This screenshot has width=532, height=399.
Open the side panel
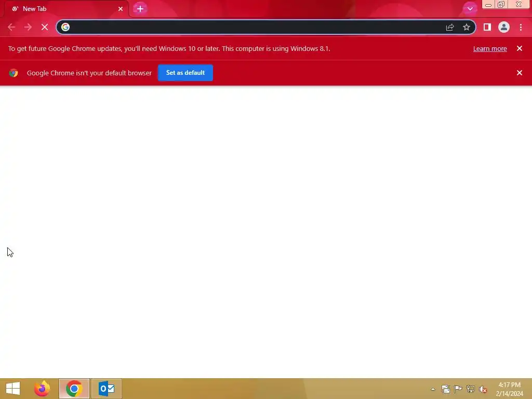(x=487, y=27)
